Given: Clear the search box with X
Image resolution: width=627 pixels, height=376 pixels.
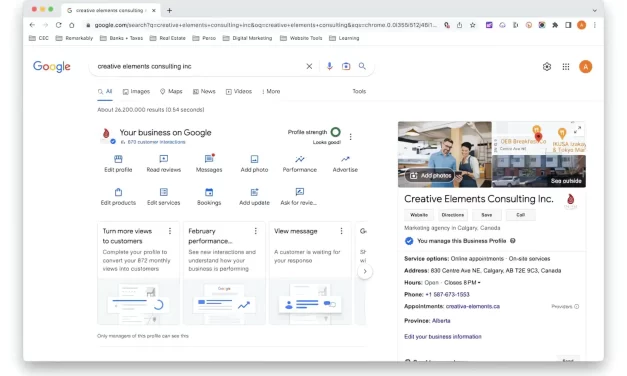Looking at the screenshot, I should tap(309, 66).
